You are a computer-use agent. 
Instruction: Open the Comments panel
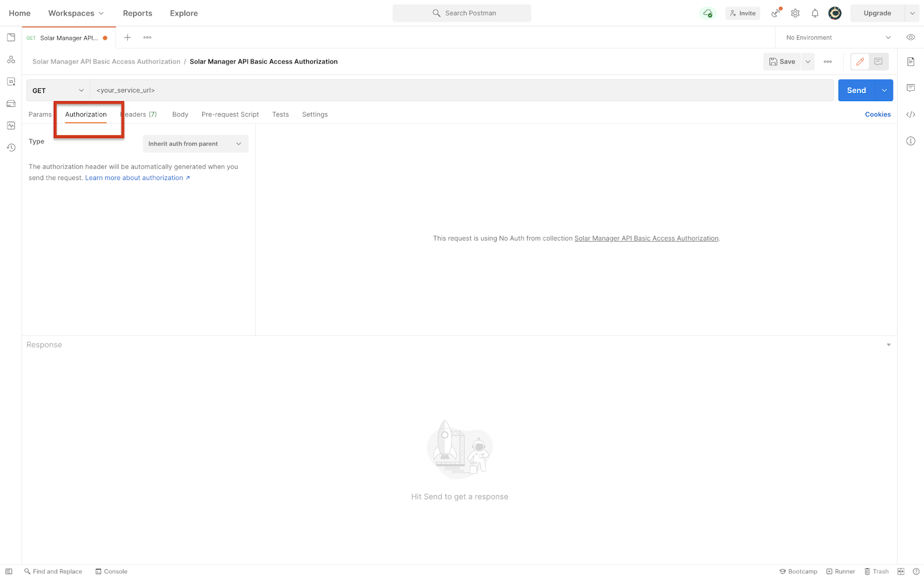point(911,87)
